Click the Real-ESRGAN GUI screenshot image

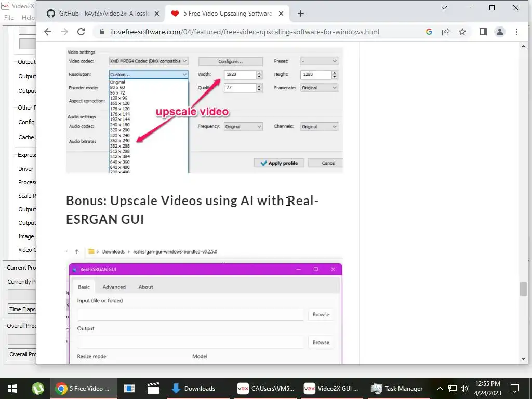(205, 305)
